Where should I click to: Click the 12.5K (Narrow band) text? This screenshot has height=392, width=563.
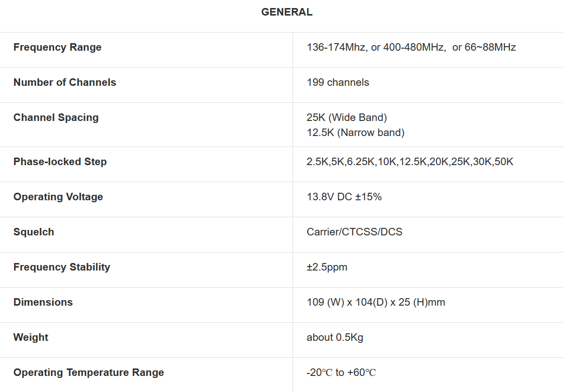(x=355, y=133)
